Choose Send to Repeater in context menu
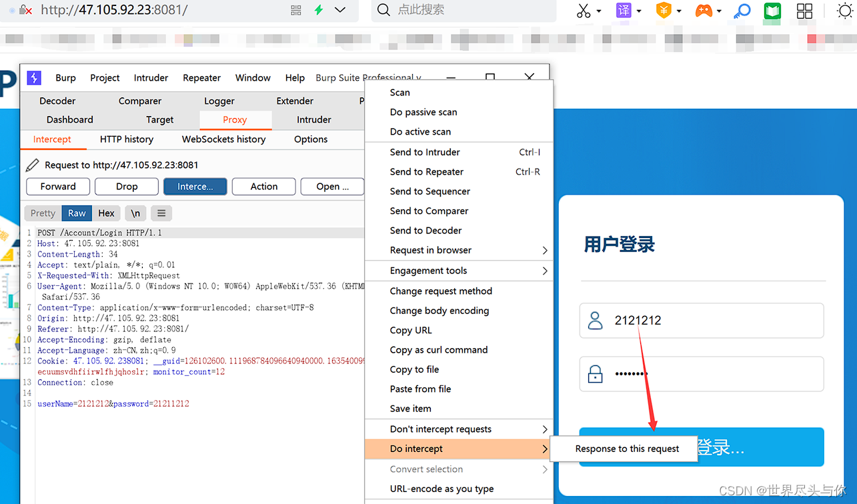 click(460, 172)
